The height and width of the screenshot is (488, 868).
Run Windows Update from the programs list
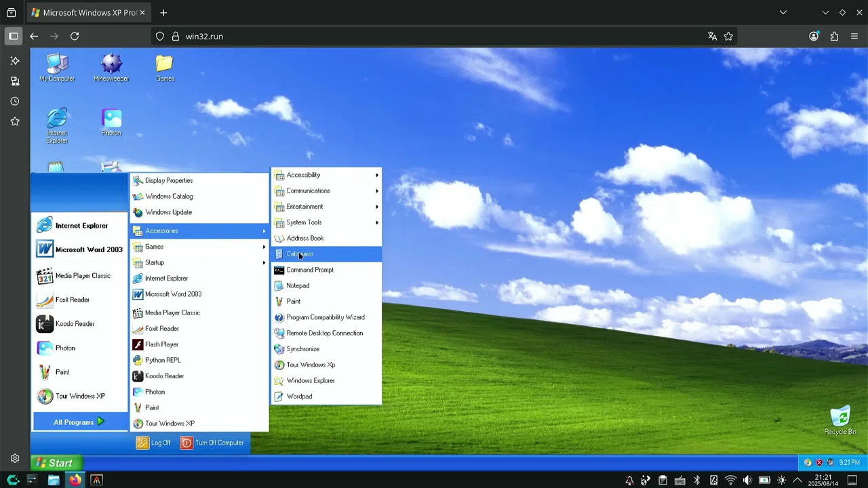199,212
